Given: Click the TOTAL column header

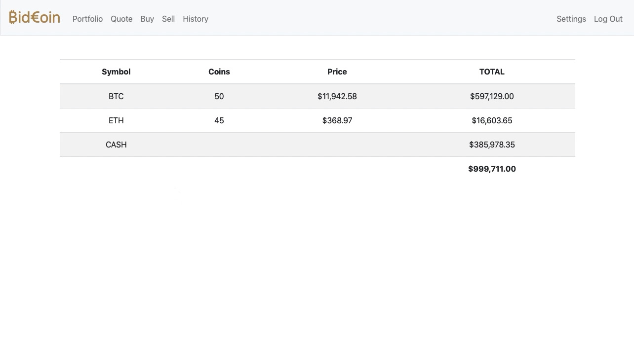Looking at the screenshot, I should pos(492,72).
